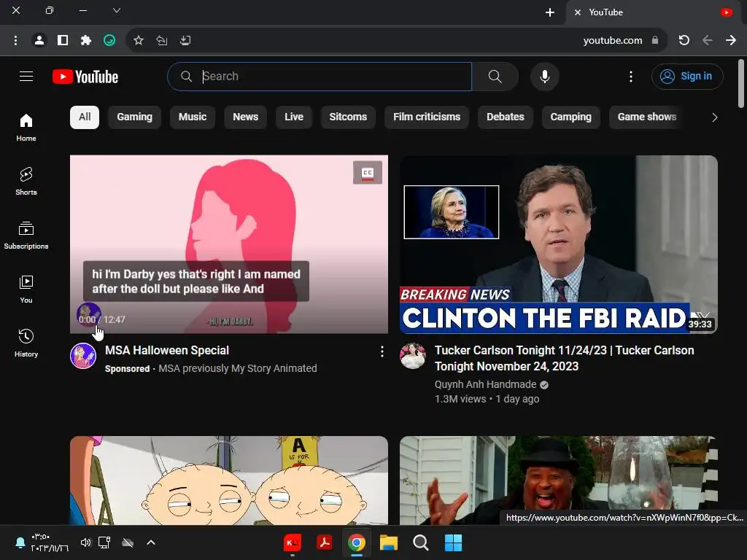The width and height of the screenshot is (747, 560).
Task: Reload the page
Action: pyautogui.click(x=684, y=41)
